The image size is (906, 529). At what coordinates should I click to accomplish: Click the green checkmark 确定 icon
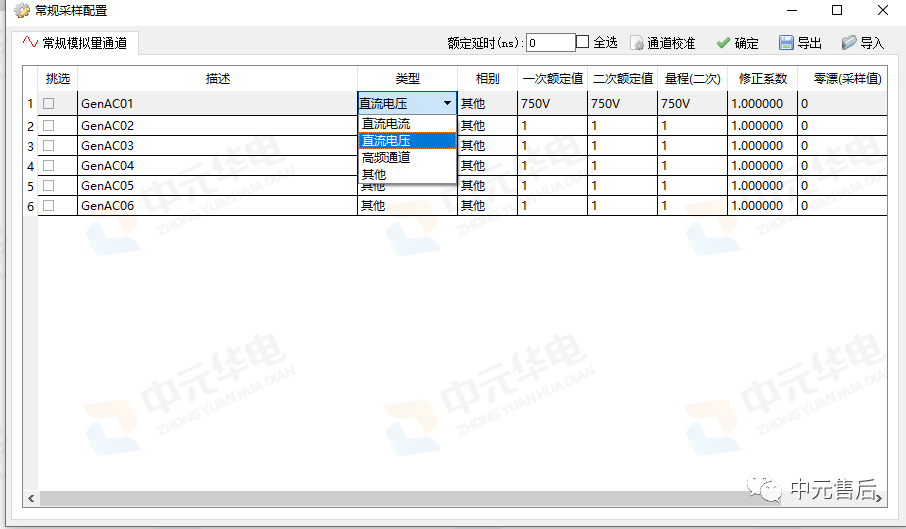(x=723, y=43)
